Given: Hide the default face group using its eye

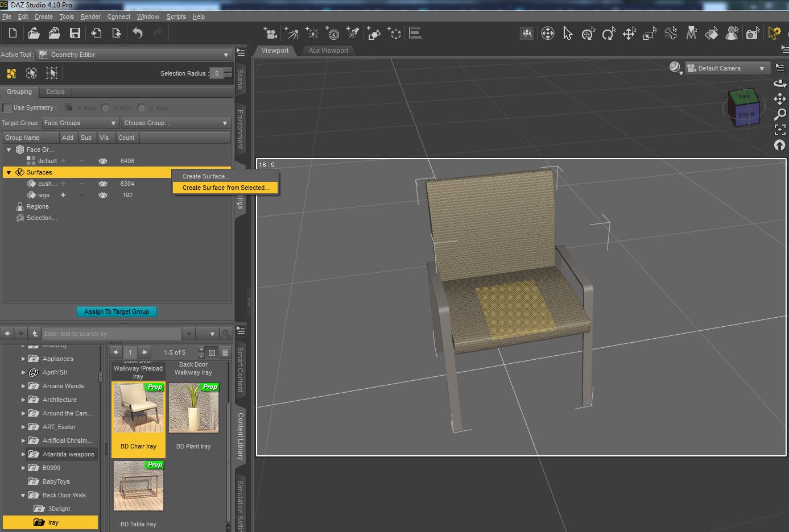Looking at the screenshot, I should [x=103, y=161].
